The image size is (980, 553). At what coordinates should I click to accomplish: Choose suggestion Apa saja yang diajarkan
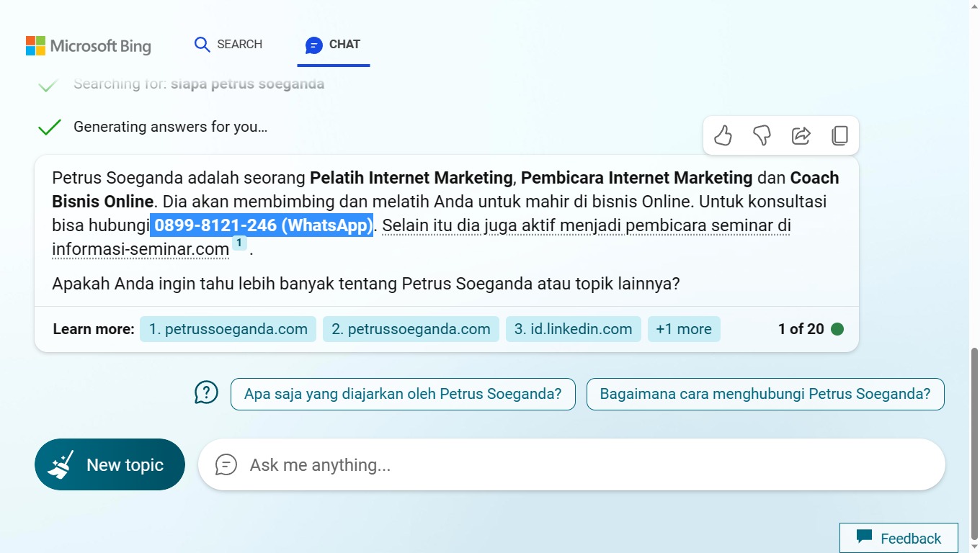(x=403, y=394)
